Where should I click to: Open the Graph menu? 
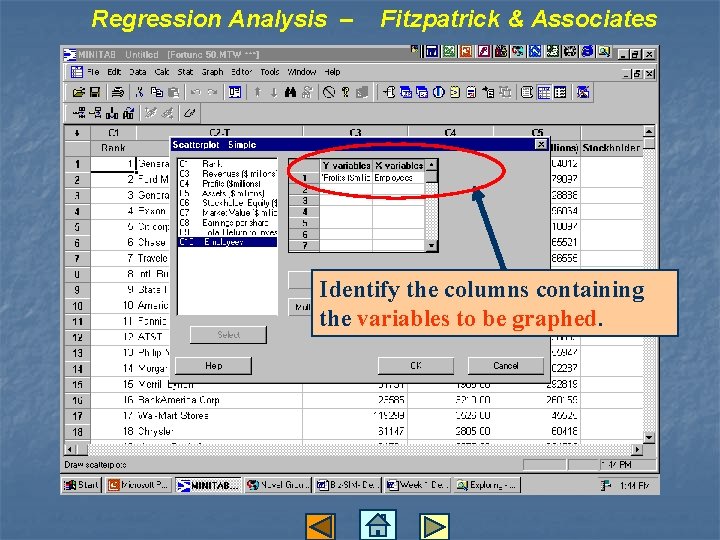tap(212, 72)
